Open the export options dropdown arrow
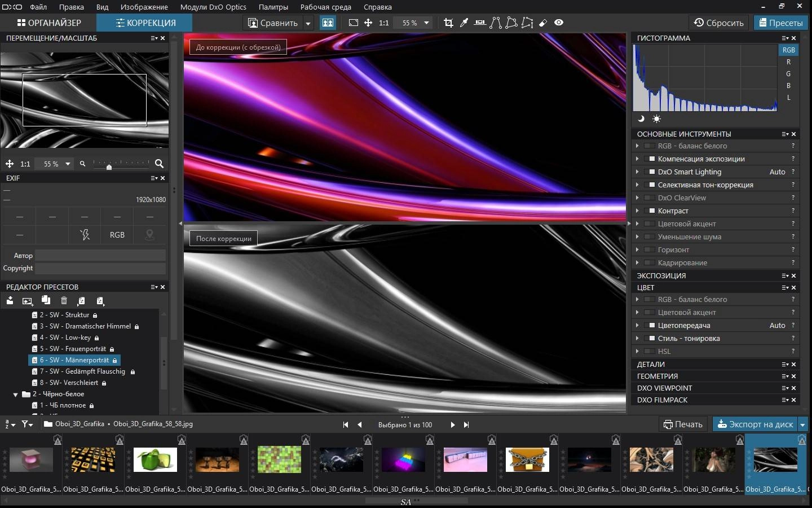The width and height of the screenshot is (812, 508). coord(803,424)
